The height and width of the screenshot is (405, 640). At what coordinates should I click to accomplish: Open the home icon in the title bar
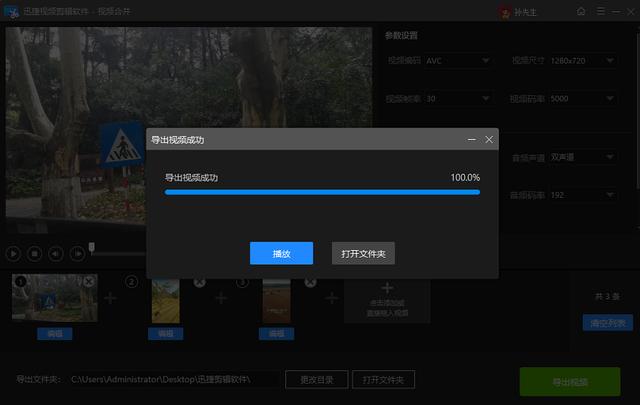581,11
